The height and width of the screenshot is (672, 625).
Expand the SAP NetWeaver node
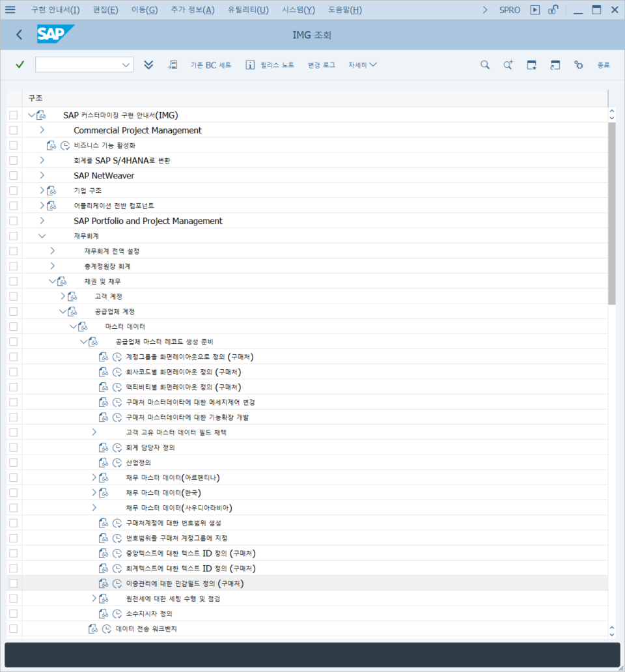(42, 175)
